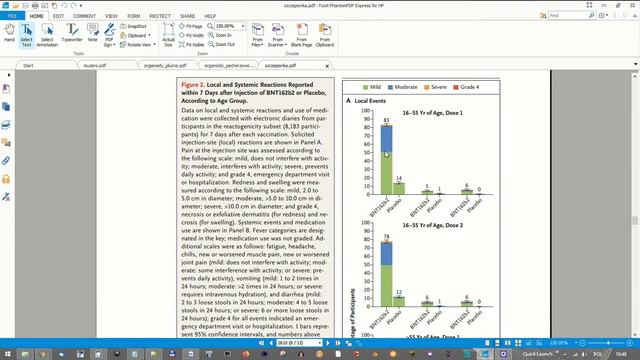Go to the previous page

[x=271, y=343]
